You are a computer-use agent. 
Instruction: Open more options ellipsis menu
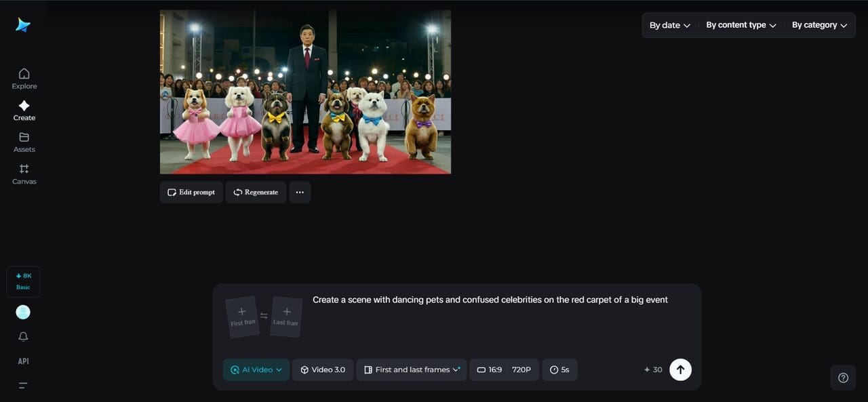tap(300, 193)
